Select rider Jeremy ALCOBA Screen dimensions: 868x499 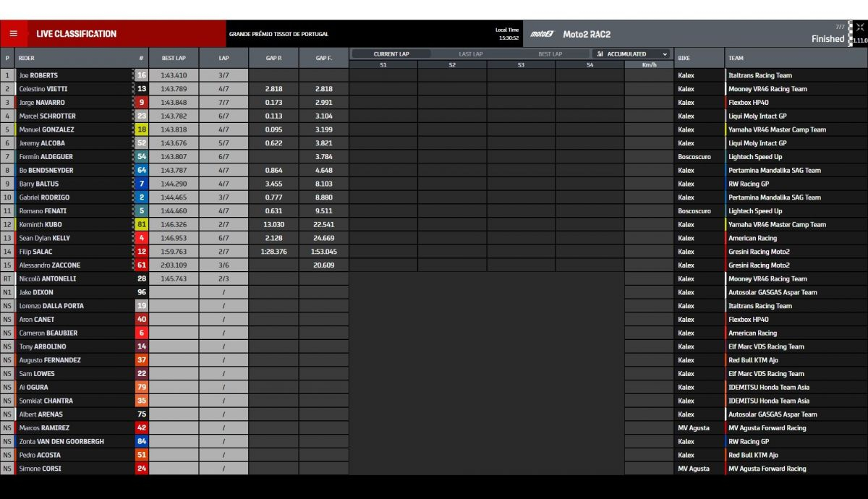[x=42, y=143]
